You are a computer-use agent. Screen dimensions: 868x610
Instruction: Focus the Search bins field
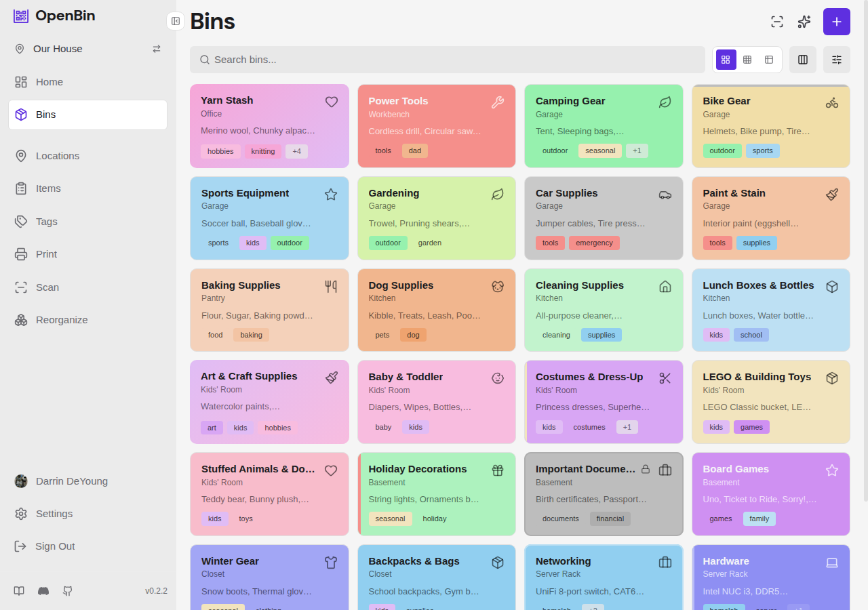448,60
